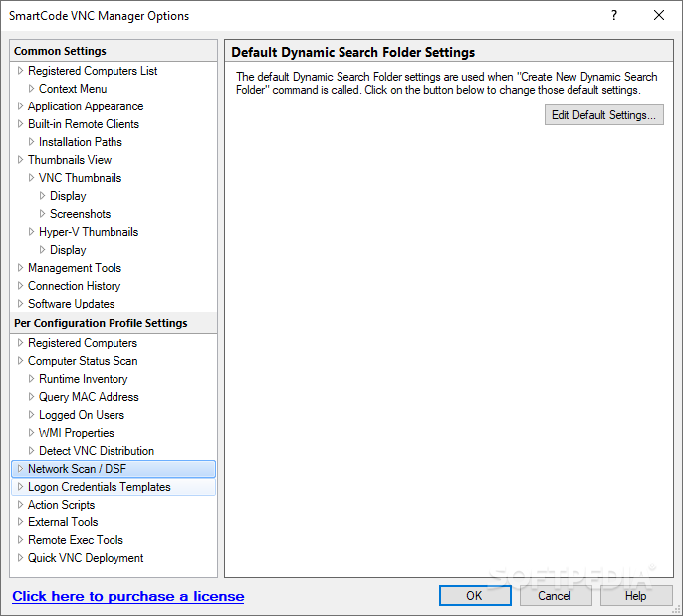The height and width of the screenshot is (616, 683).
Task: Open Action Scripts settings
Action: click(x=61, y=505)
